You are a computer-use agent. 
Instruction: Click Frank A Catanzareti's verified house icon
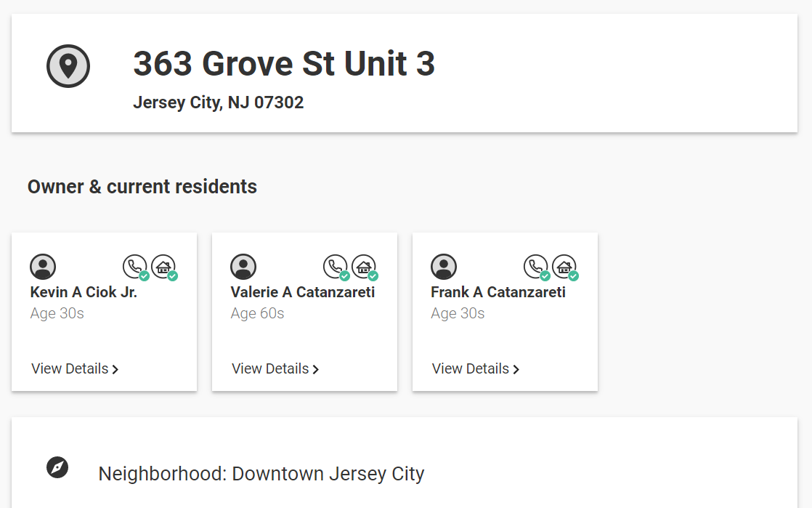[565, 267]
